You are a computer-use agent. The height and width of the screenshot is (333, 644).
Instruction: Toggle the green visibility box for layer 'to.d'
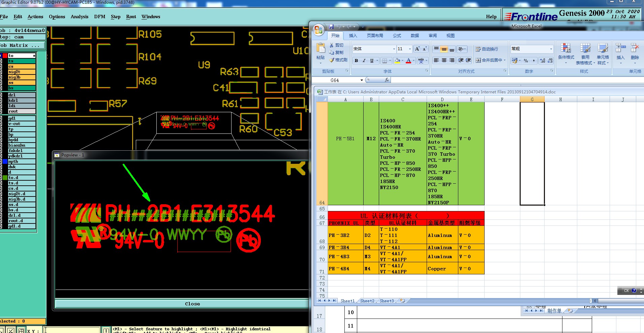[x=5, y=178]
